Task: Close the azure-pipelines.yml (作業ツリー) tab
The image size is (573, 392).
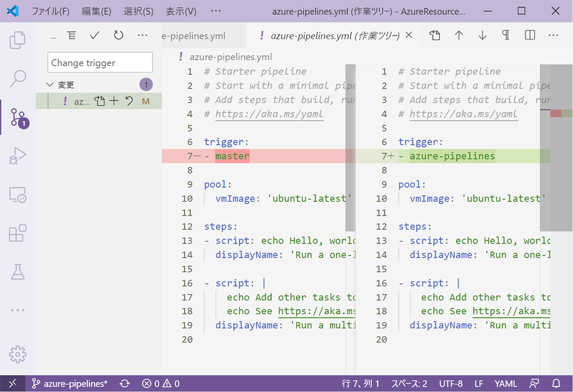Action: point(409,35)
